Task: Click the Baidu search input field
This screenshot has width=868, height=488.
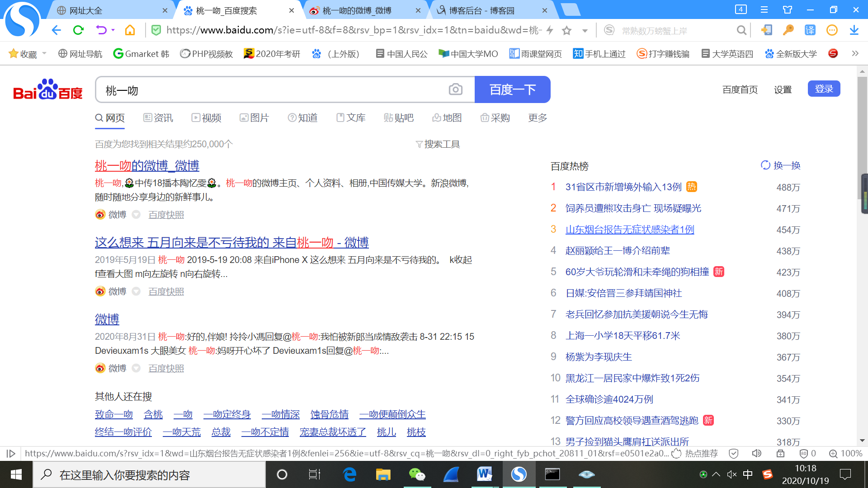Action: (271, 90)
